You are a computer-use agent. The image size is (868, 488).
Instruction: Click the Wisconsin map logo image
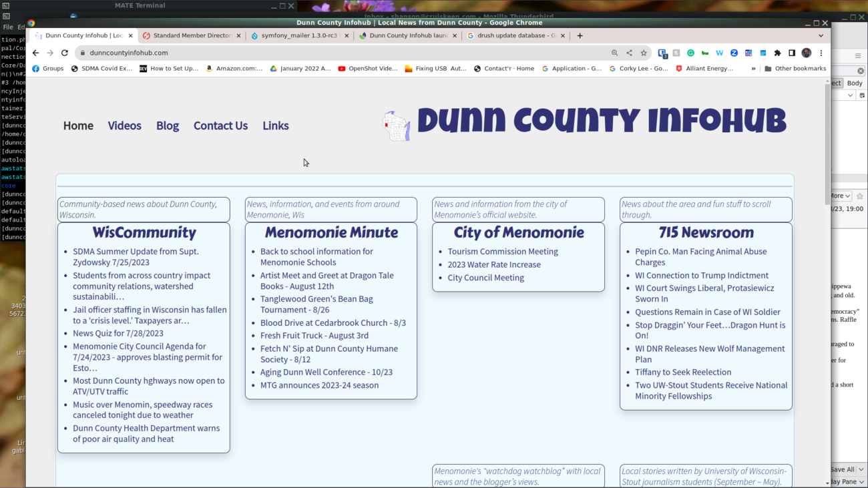[x=396, y=126]
